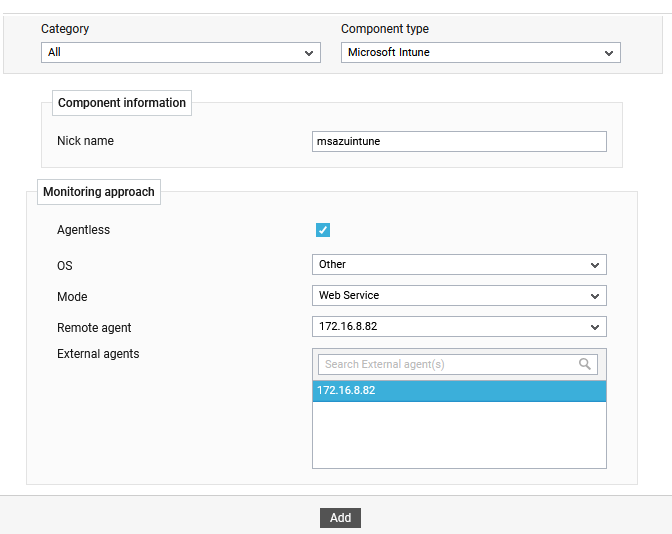Screen dimensions: 672x534
Task: Click the Component type label
Action: point(385,29)
